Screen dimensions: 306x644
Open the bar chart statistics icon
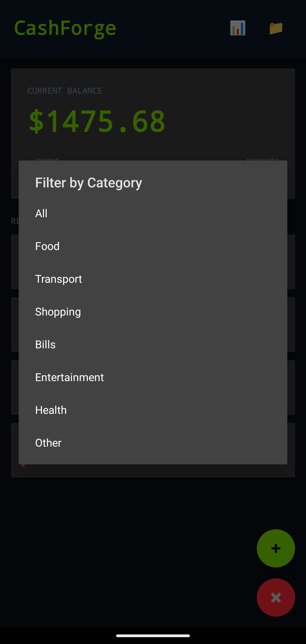237,28
